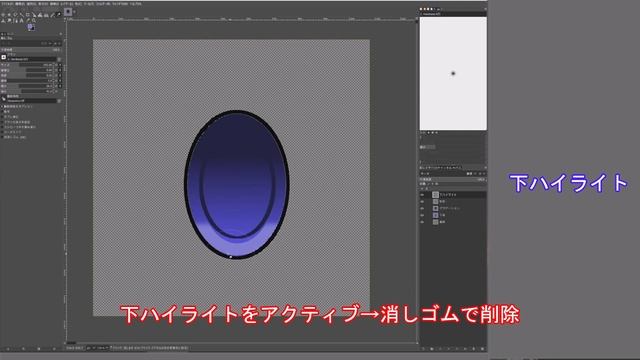The height and width of the screenshot is (360, 640).
Task: Toggle lock alpha channel for the layer
Action: pyautogui.click(x=437, y=184)
